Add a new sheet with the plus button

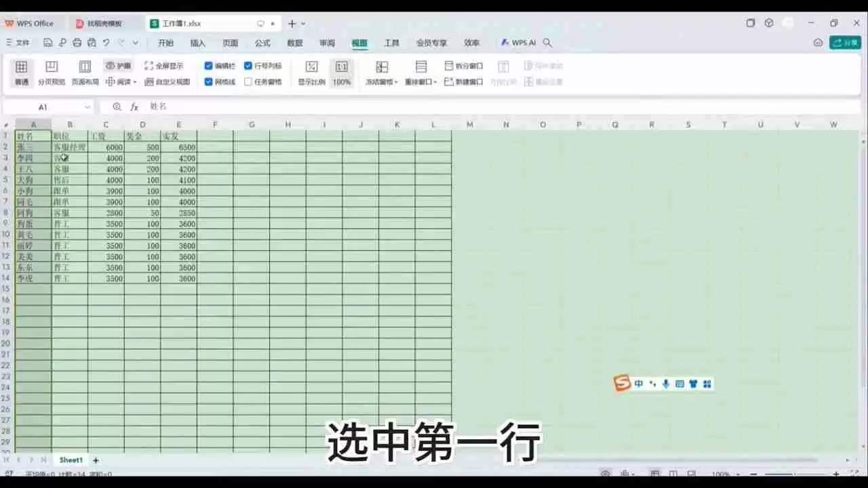click(96, 460)
